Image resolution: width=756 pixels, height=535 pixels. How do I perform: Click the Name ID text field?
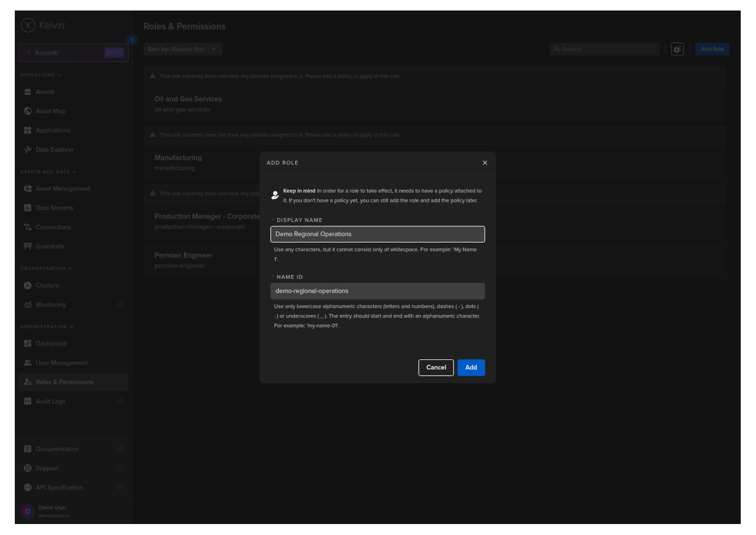377,291
